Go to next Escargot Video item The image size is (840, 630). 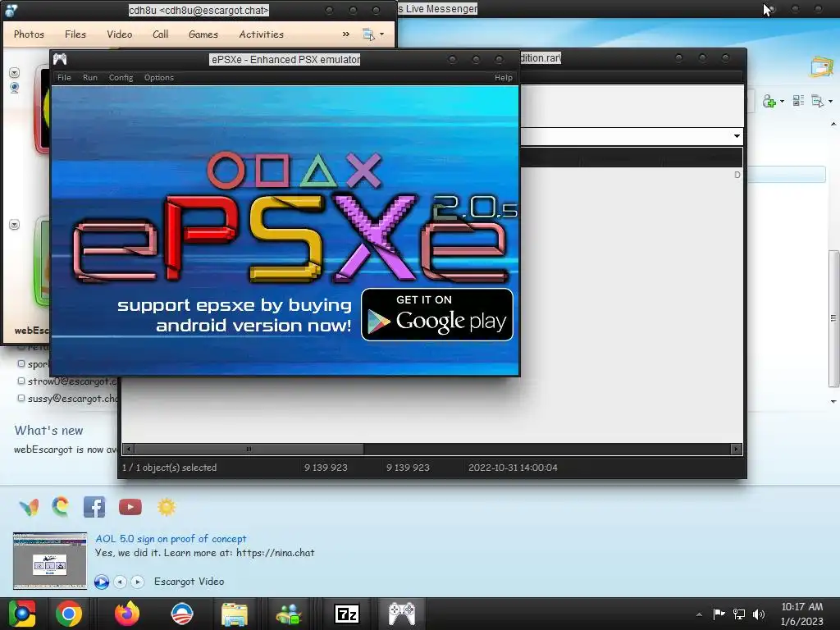[x=138, y=582]
